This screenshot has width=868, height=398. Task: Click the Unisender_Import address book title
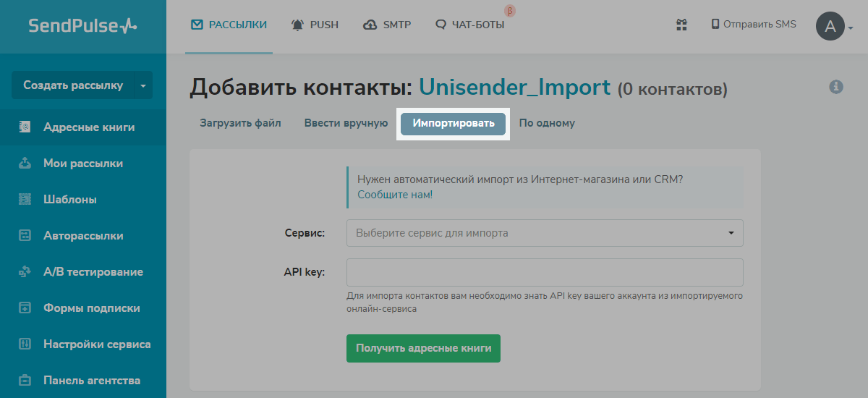click(515, 88)
